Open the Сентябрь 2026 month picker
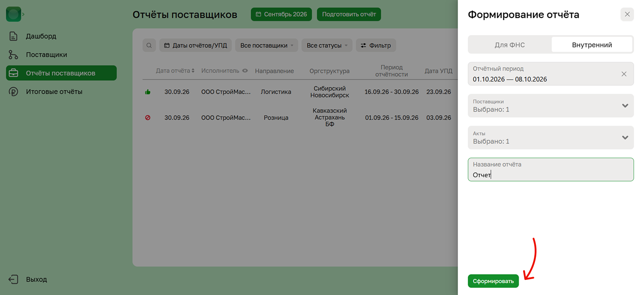The height and width of the screenshot is (295, 644). coord(281,14)
